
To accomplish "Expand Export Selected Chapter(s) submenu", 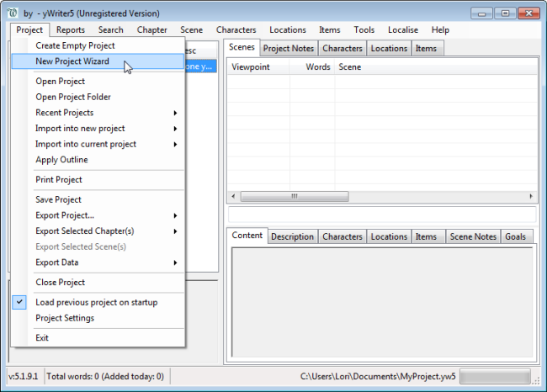I will (175, 231).
